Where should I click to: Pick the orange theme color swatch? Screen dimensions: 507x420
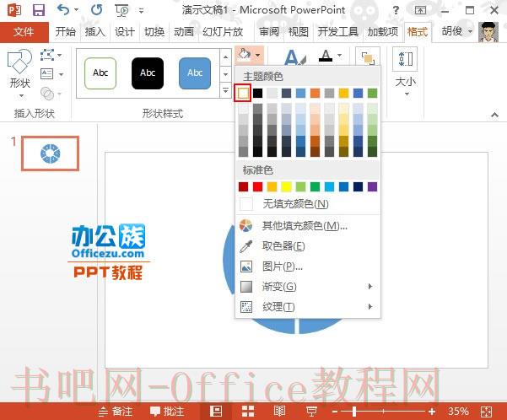click(315, 93)
